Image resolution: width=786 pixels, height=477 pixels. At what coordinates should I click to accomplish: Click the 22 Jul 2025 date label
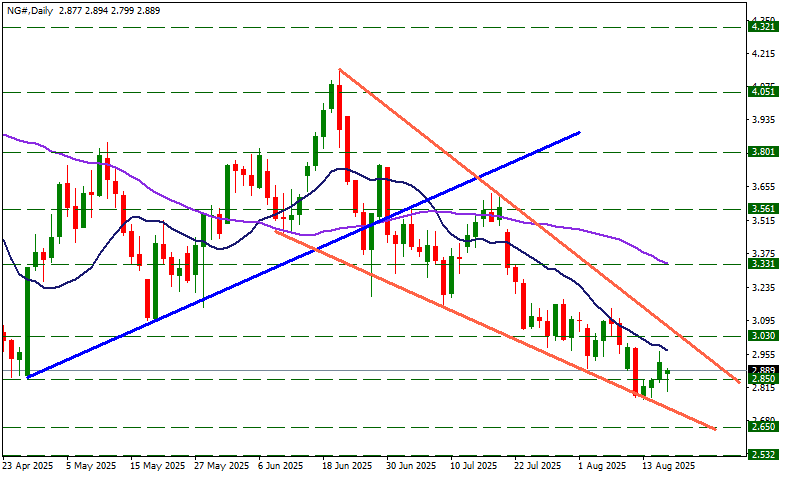[x=539, y=466]
